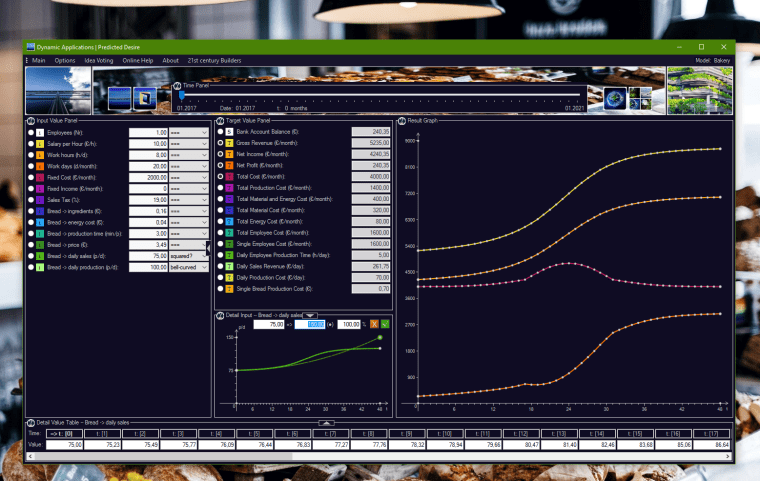The image size is (760, 481).
Task: Open the bell-curved dropdown for daily production
Action: 188,267
